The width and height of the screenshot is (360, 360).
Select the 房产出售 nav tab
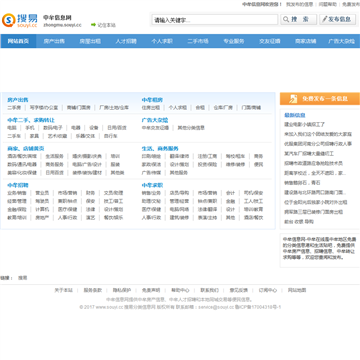(54, 41)
